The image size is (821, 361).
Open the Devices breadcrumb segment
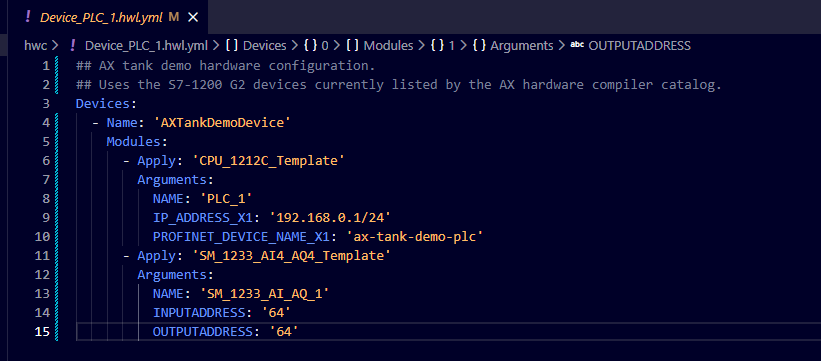pyautogui.click(x=264, y=46)
